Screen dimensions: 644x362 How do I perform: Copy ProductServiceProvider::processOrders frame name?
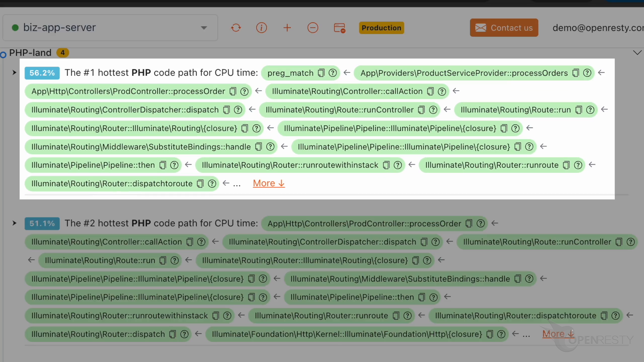pyautogui.click(x=576, y=73)
